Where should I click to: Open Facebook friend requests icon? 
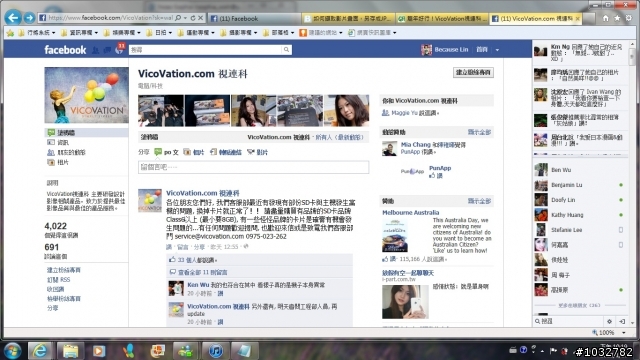96,50
